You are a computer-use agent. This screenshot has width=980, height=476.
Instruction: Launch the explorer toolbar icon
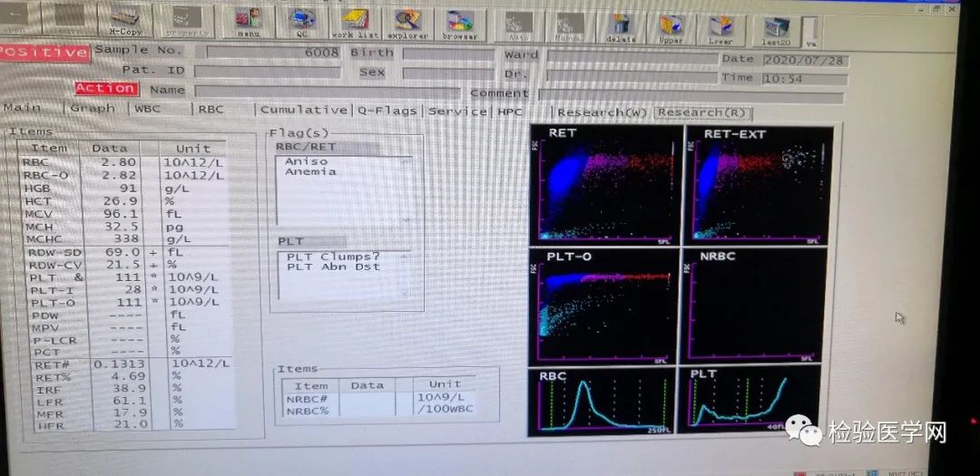tap(407, 24)
